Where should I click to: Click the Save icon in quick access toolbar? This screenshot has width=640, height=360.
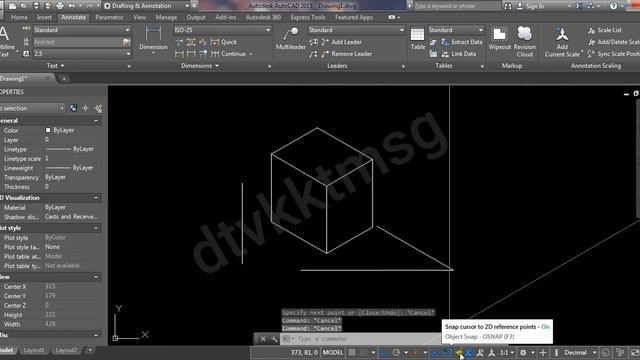(36, 6)
